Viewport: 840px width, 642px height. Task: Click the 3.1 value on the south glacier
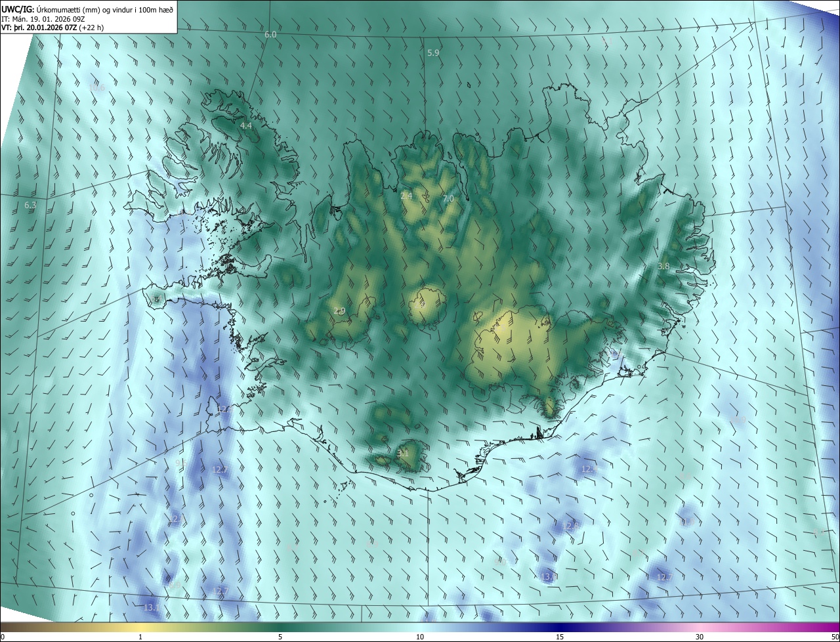pos(403,453)
